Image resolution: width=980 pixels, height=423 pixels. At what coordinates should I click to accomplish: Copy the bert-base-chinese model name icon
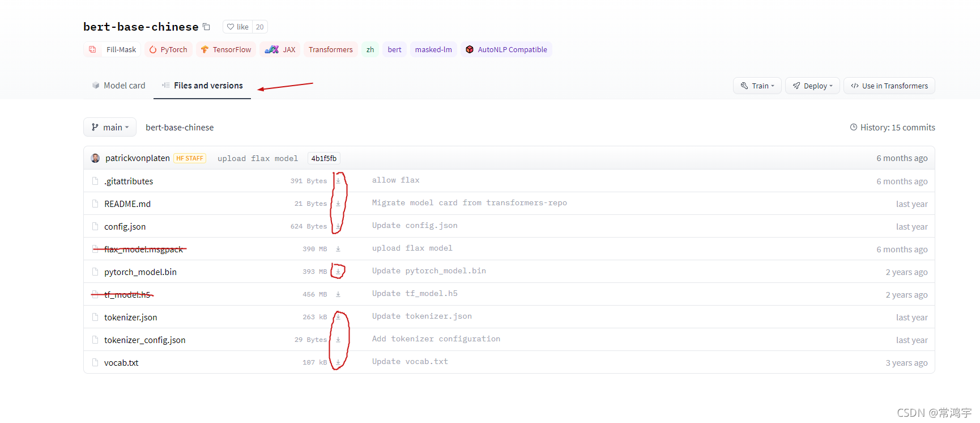206,27
